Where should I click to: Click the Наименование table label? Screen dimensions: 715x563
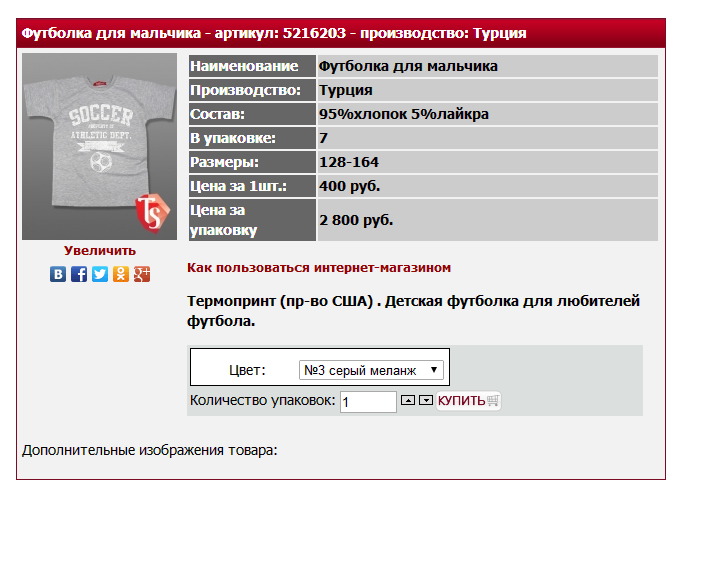click(x=252, y=66)
